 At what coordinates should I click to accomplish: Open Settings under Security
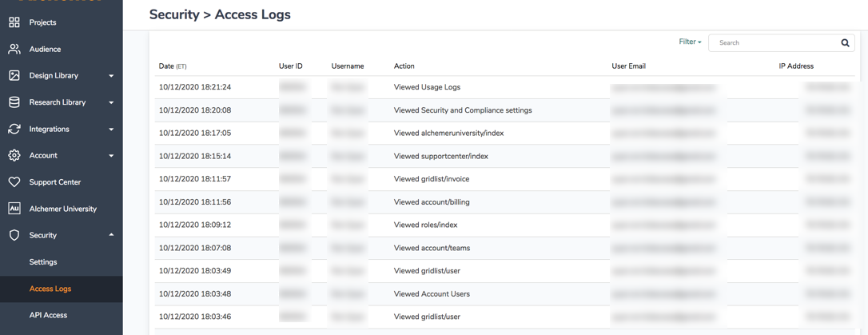(43, 262)
